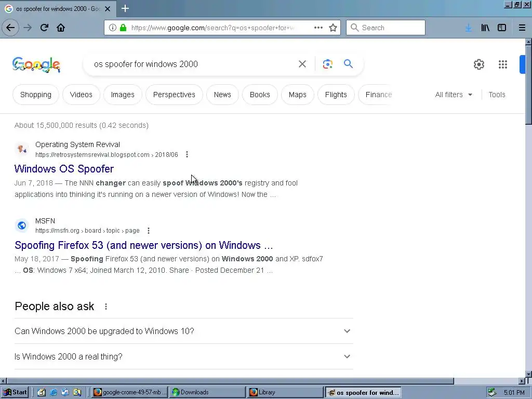532x399 pixels.
Task: Clear the Google search query with X
Action: [x=302, y=64]
